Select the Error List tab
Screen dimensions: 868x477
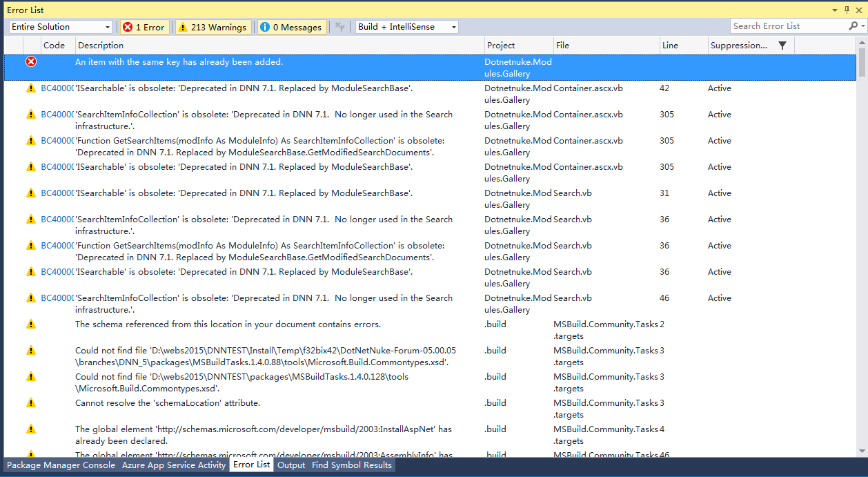251,465
